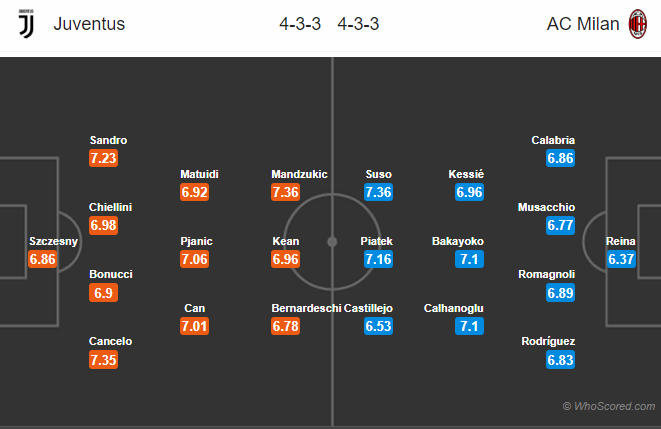The image size is (661, 429).
Task: Choose Castillejo's 6.53 rating badge
Action: pos(379,326)
